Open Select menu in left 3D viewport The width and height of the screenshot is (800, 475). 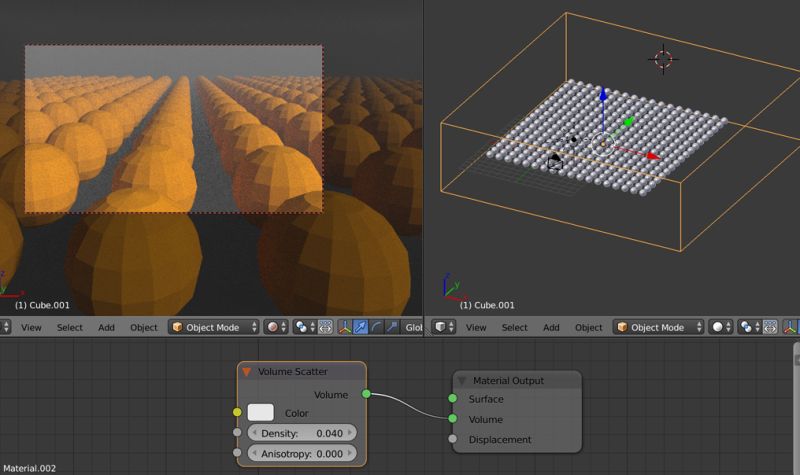(x=69, y=328)
